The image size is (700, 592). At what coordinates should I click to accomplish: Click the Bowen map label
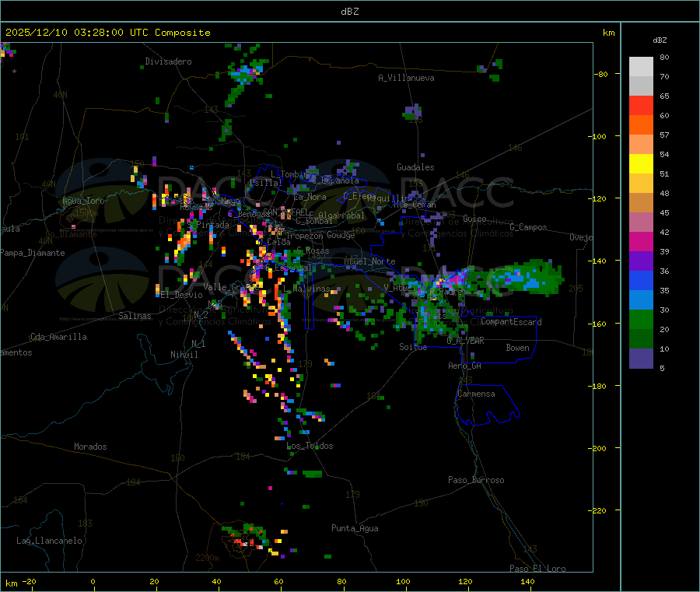point(518,348)
